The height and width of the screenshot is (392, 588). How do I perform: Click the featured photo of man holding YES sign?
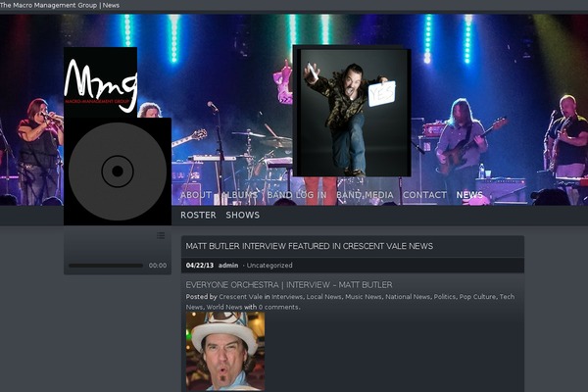(352, 112)
